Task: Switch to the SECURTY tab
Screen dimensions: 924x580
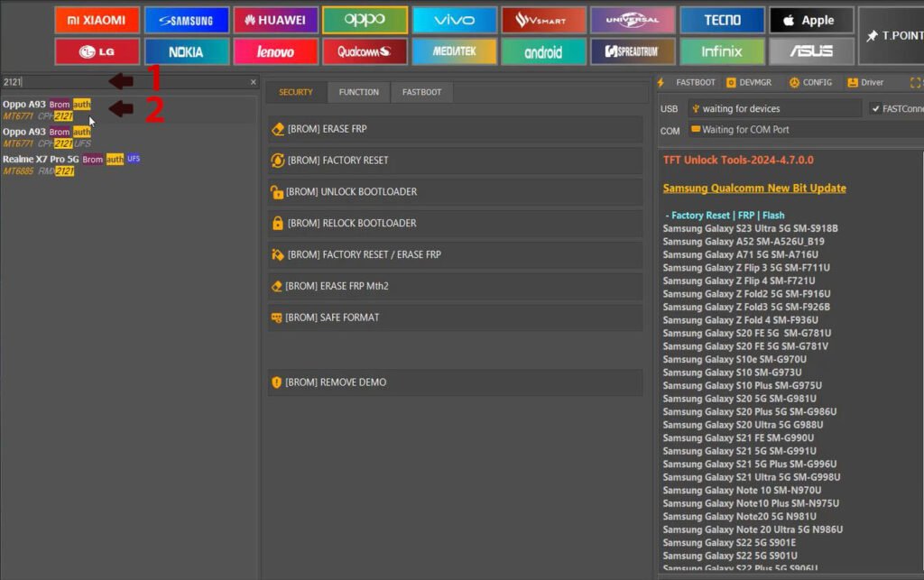Action: [x=296, y=92]
